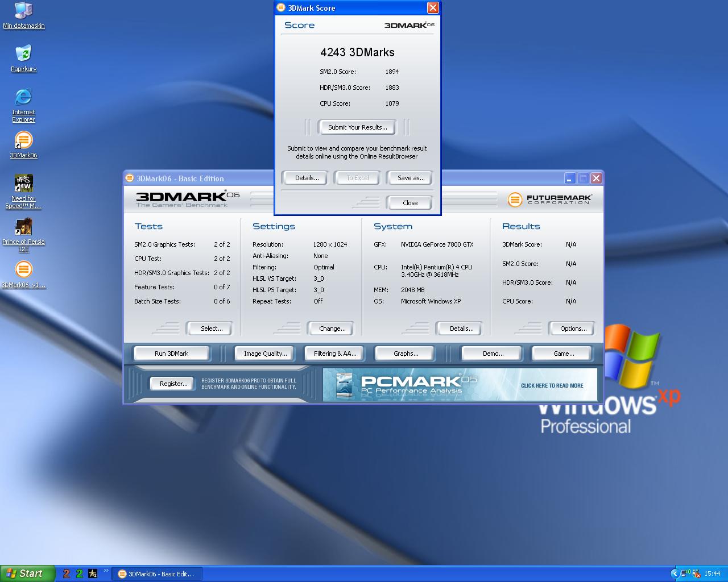
Task: Show hidden system tray icons
Action: point(675,573)
